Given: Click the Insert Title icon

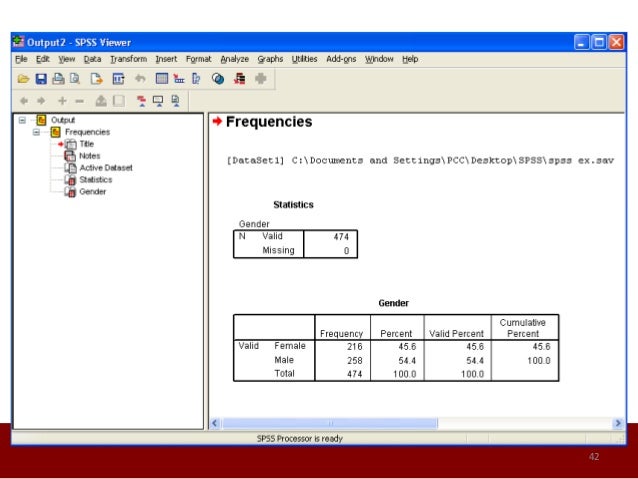Looking at the screenshot, I should click(158, 101).
